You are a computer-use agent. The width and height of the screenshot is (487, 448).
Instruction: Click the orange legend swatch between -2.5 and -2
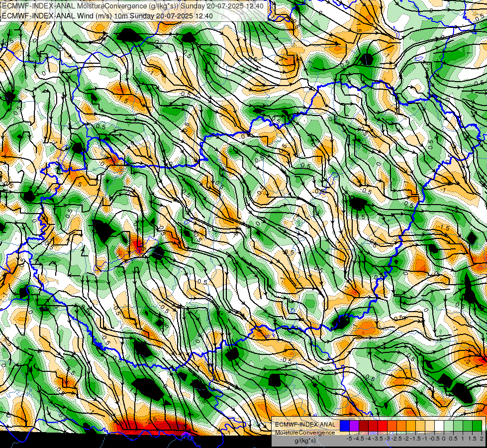tap(401, 426)
